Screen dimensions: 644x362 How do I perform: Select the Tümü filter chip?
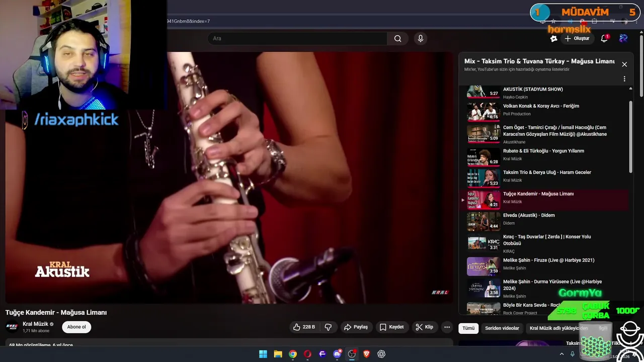tap(468, 328)
